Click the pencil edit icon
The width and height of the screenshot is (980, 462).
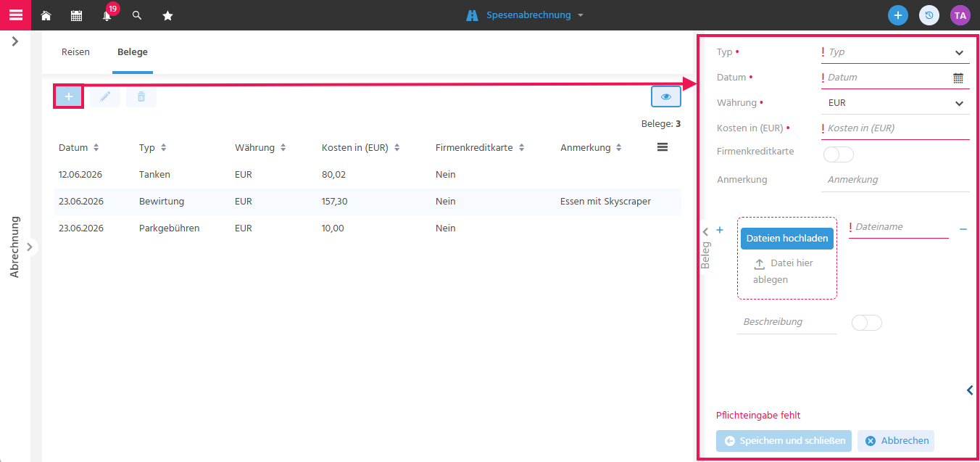coord(105,96)
